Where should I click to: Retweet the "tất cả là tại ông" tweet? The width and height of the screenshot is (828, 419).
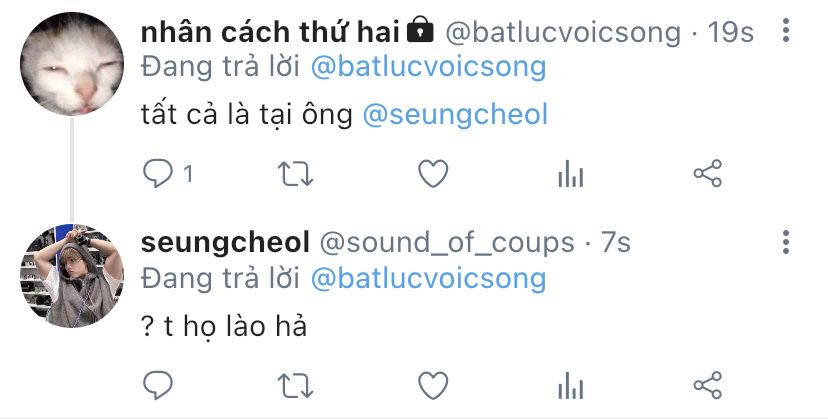(296, 174)
